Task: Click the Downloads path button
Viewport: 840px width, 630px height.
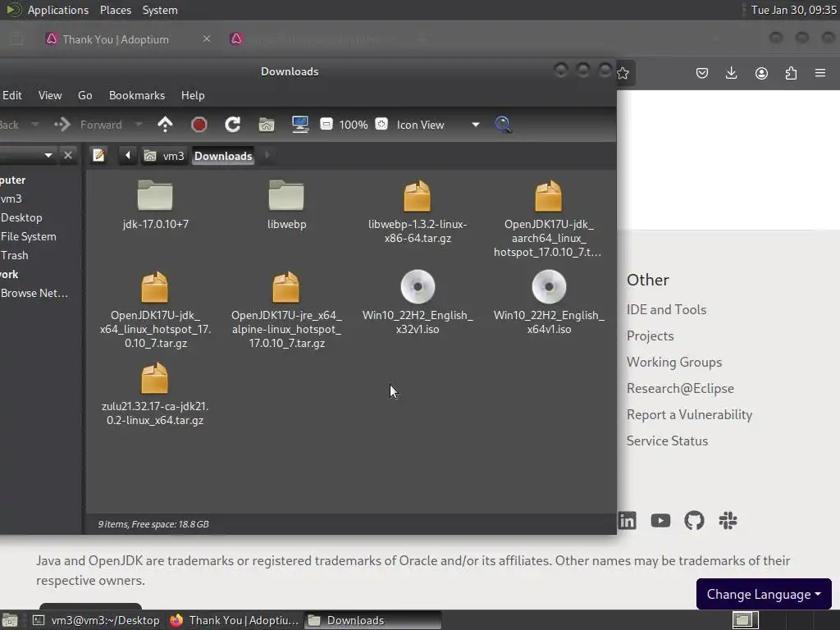Action: pos(223,155)
